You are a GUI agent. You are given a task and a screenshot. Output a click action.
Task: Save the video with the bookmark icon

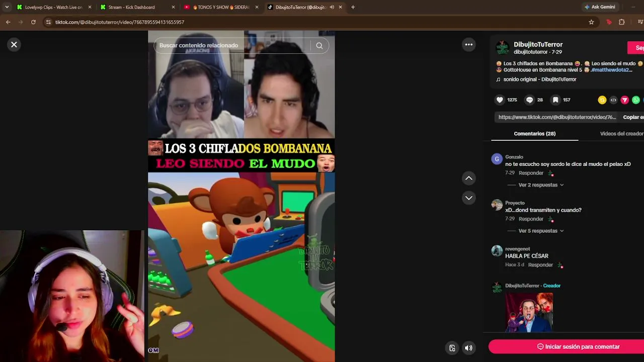pos(555,100)
